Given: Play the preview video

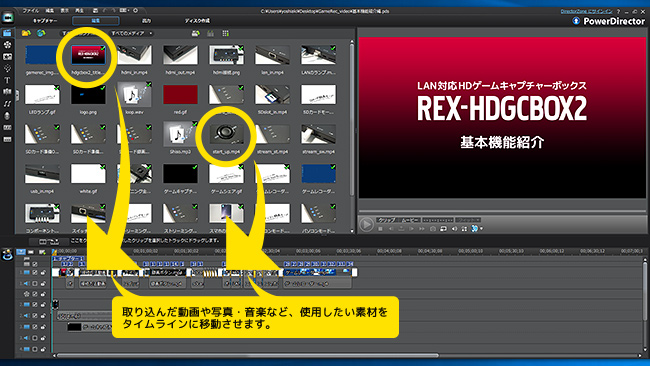Looking at the screenshot, I should pos(366,224).
